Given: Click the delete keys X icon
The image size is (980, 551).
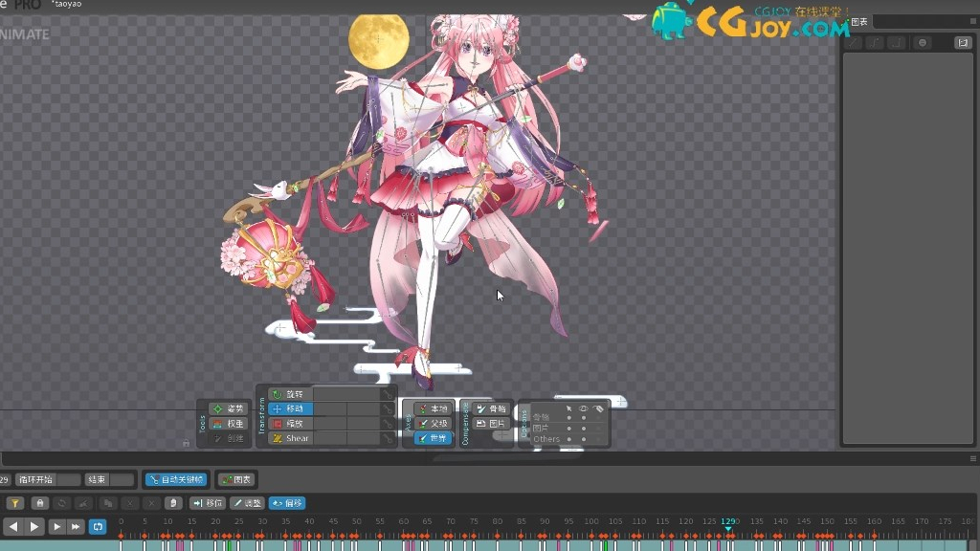Looking at the screenshot, I should (151, 503).
